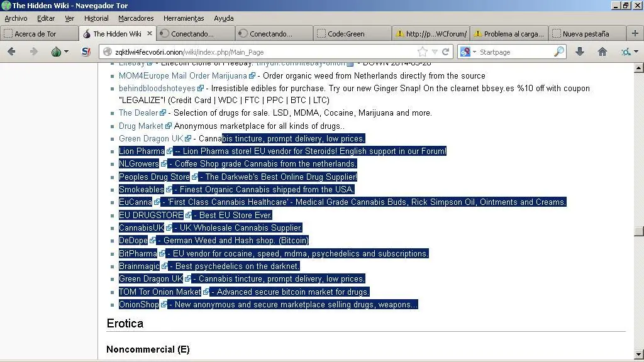
Task: Open the Ayuda menu
Action: point(223,18)
